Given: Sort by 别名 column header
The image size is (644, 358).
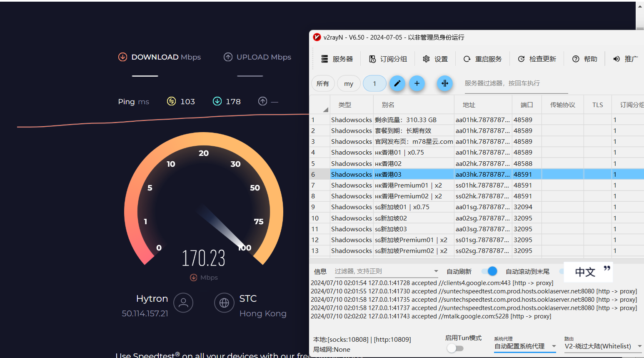Looking at the screenshot, I should [x=414, y=105].
